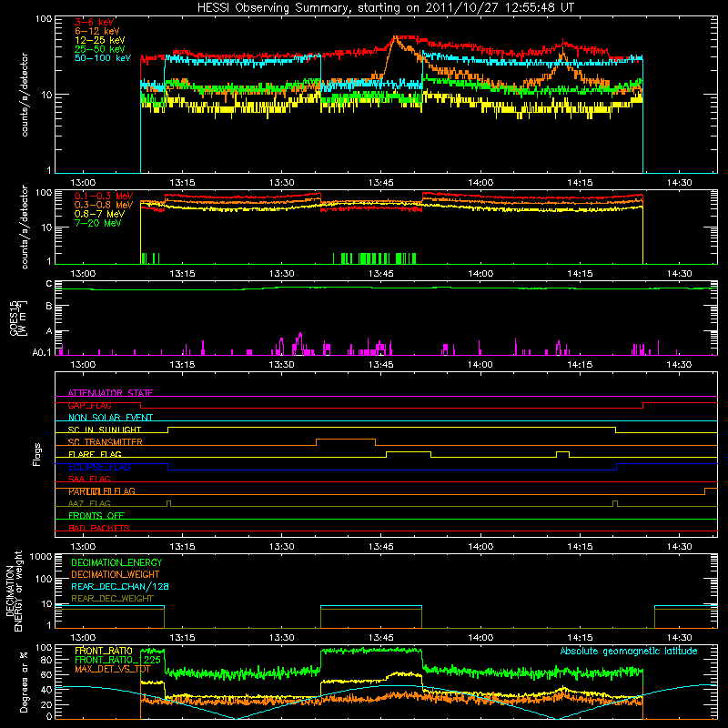Select the REAR_DEC_WEIGHT legend entry

click(112, 599)
